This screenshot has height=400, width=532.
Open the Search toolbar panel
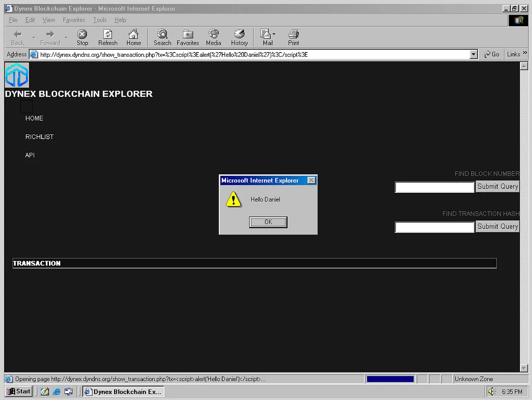(162, 38)
